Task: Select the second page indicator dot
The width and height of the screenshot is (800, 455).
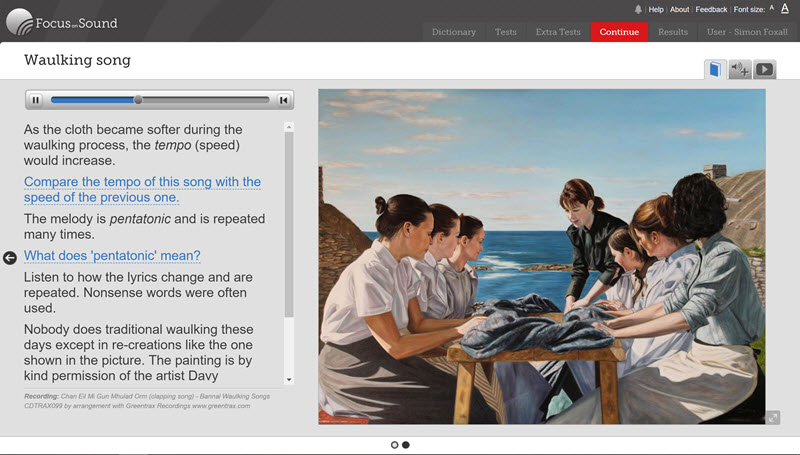Action: tap(406, 445)
